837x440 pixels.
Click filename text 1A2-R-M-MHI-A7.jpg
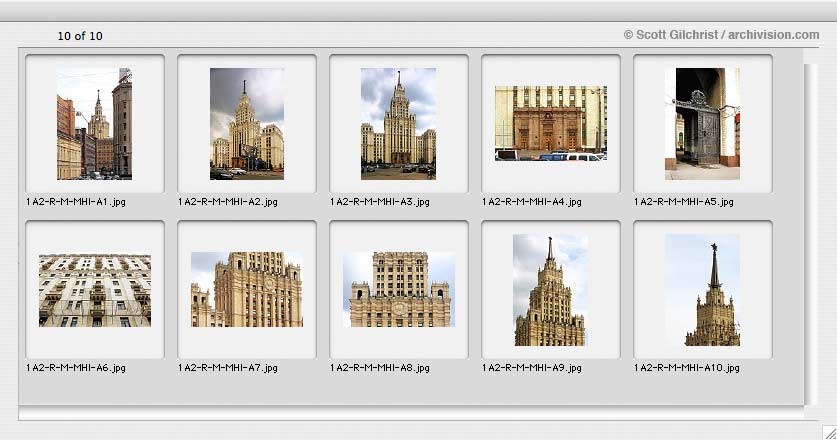click(x=228, y=368)
